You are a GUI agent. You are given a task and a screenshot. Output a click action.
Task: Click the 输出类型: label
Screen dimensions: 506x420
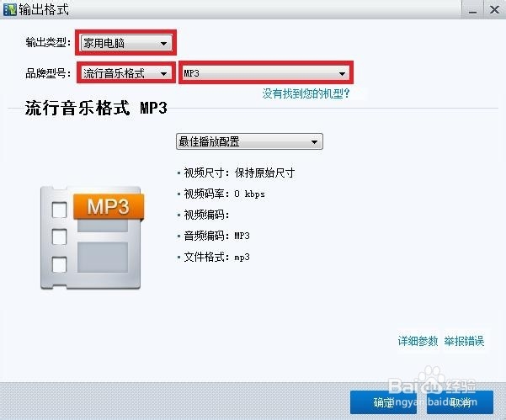coord(48,42)
